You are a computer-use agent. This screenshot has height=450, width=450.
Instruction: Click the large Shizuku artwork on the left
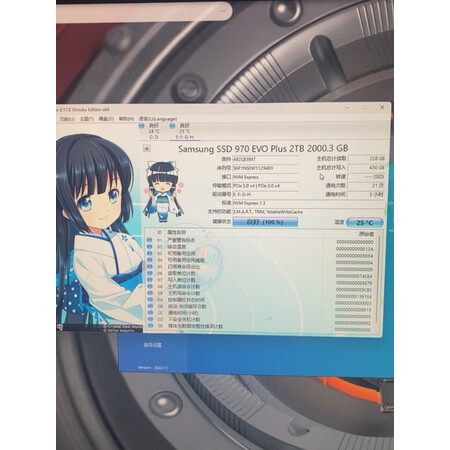[98, 230]
